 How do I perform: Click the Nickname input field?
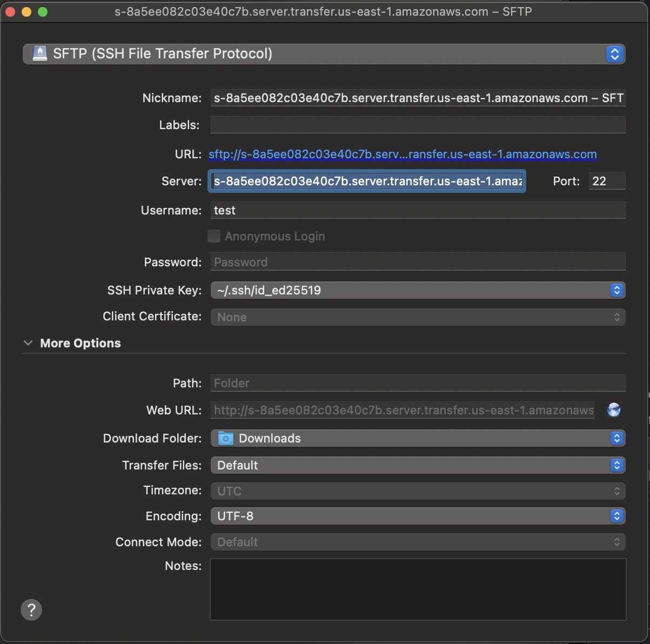417,98
